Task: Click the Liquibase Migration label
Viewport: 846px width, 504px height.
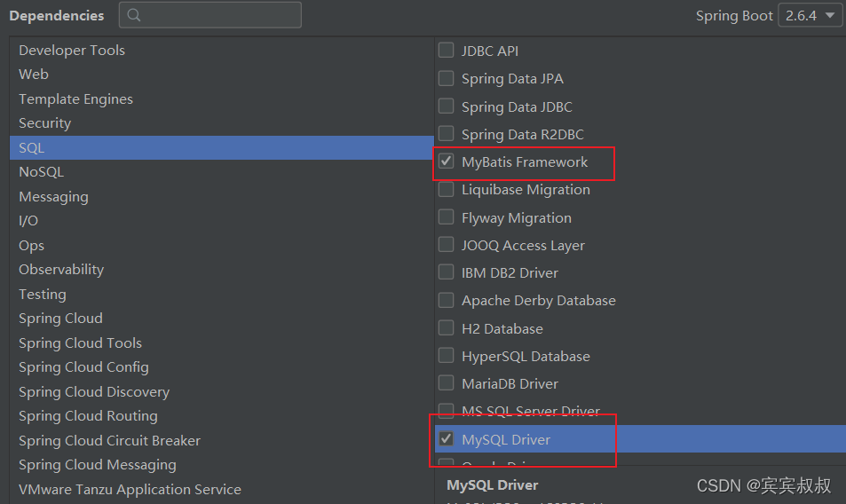Action: [x=526, y=190]
